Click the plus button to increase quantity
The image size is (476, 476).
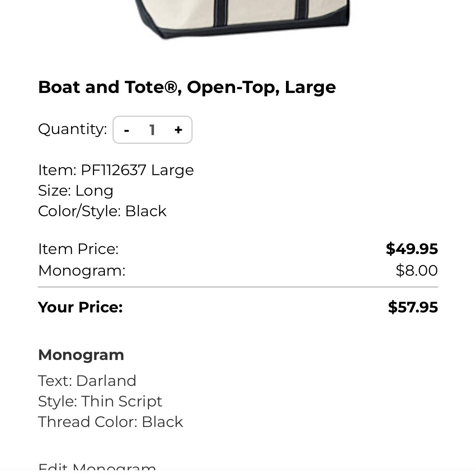[x=178, y=130]
